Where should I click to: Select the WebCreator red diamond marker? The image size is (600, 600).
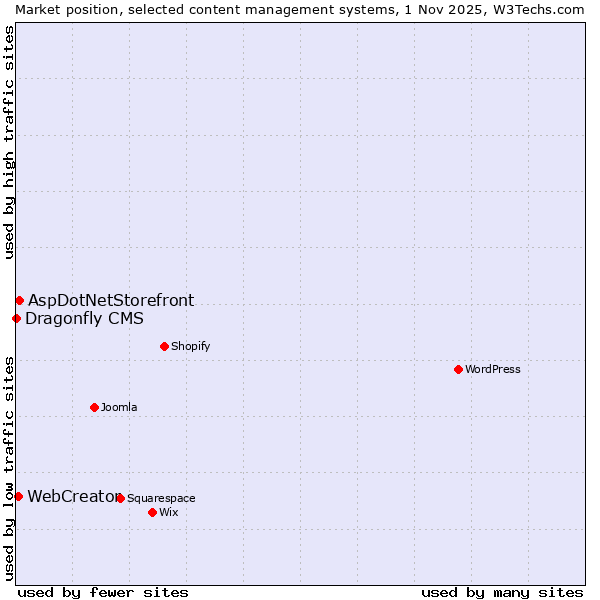pyautogui.click(x=18, y=496)
